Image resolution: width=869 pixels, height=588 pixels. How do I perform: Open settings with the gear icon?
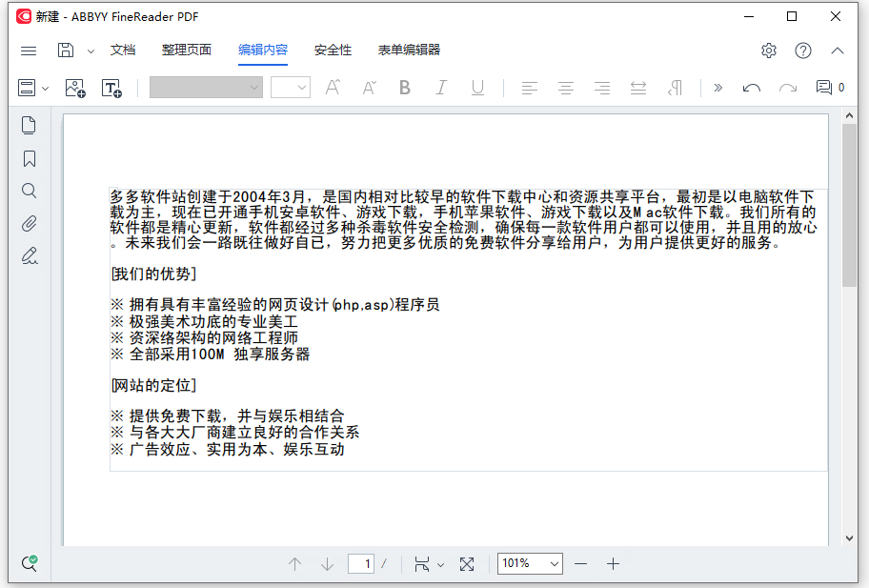[x=769, y=51]
